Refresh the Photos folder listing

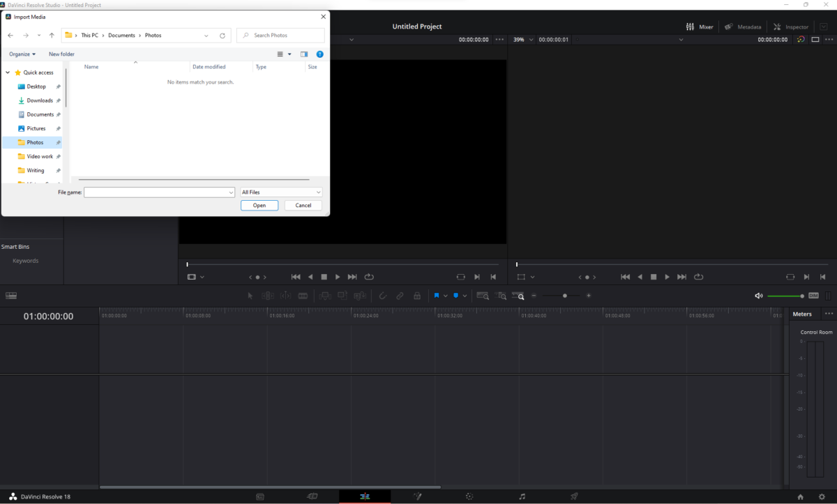click(x=223, y=36)
